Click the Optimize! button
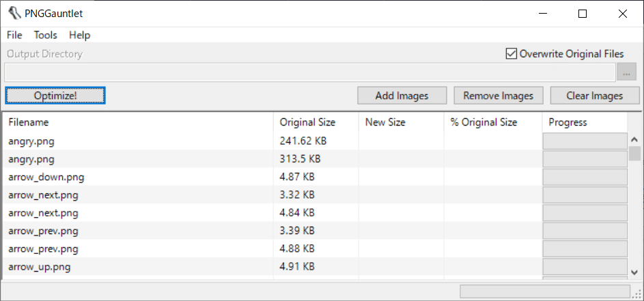The height and width of the screenshot is (301, 644). coord(55,96)
